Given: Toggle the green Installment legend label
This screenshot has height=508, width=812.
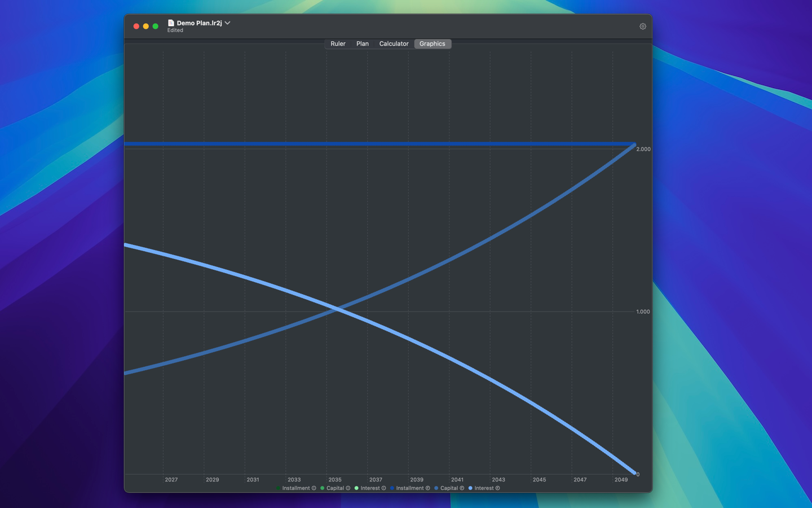Looking at the screenshot, I should pyautogui.click(x=296, y=488).
